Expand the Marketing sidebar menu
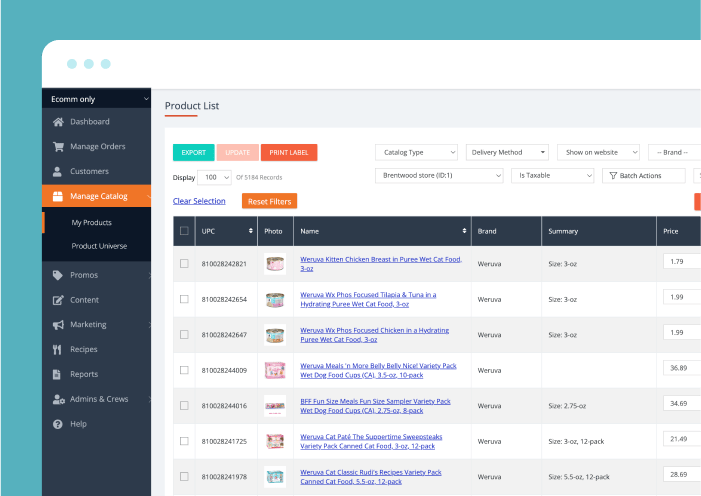 (97, 325)
